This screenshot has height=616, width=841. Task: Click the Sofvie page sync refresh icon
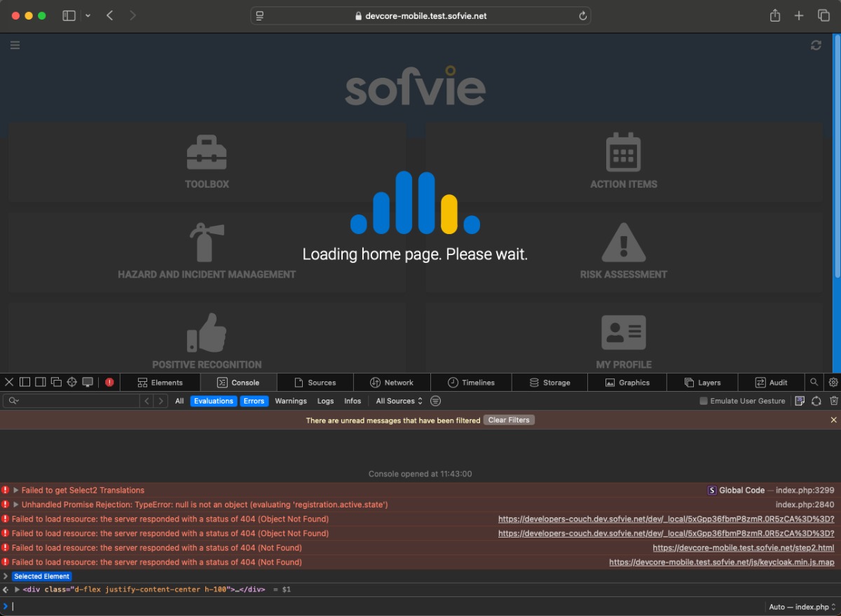(x=816, y=45)
